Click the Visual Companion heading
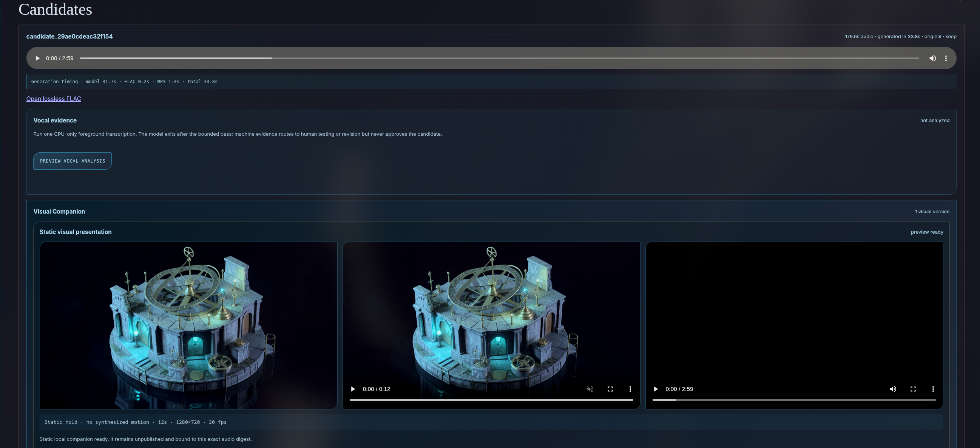The width and height of the screenshot is (980, 448). [x=59, y=211]
